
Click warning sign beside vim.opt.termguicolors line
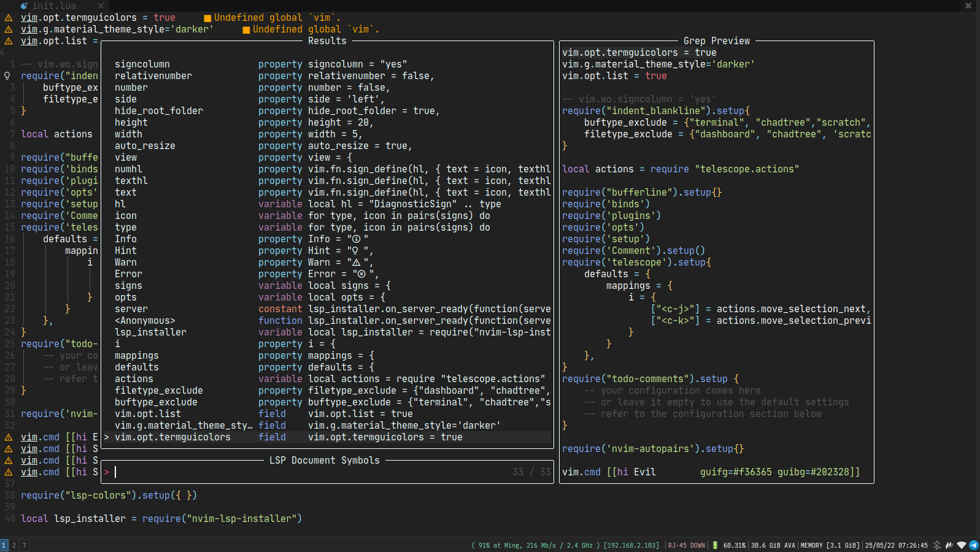pos(9,18)
